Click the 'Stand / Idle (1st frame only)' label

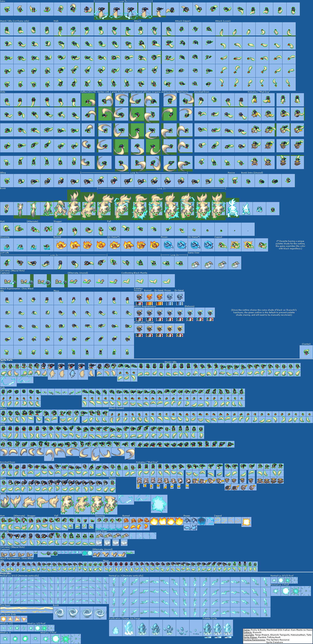pos(14,21)
